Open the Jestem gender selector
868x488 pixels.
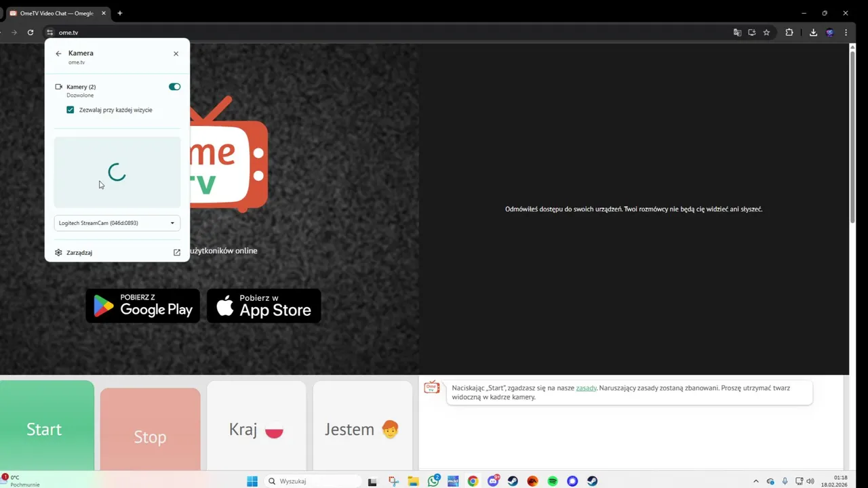[x=362, y=426]
